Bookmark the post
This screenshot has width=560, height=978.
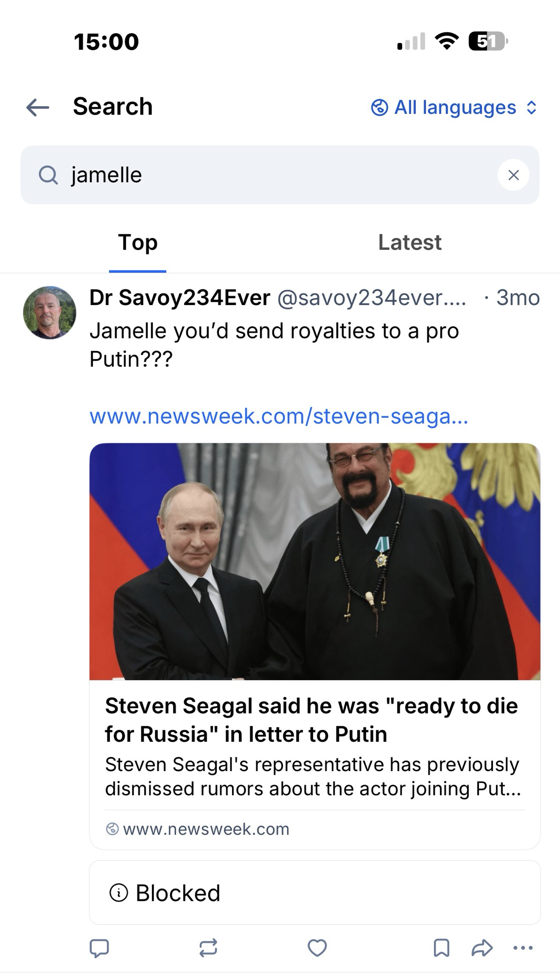[441, 948]
